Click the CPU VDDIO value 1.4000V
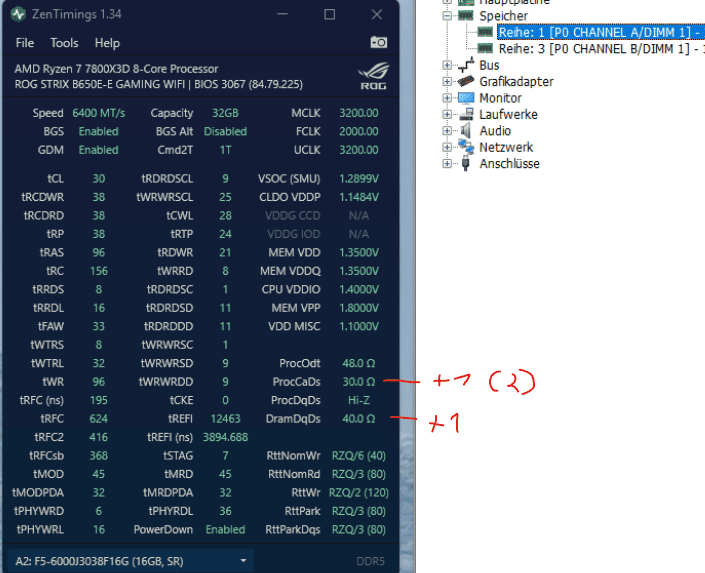 (x=359, y=289)
